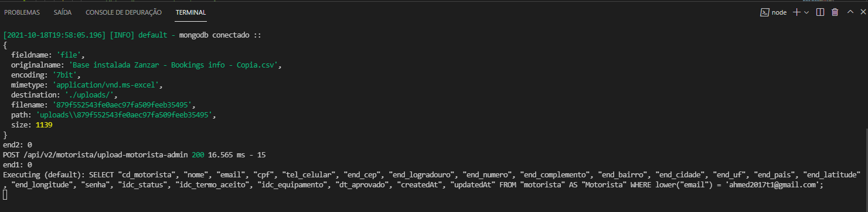Close the bottom panel with X

coord(864,12)
